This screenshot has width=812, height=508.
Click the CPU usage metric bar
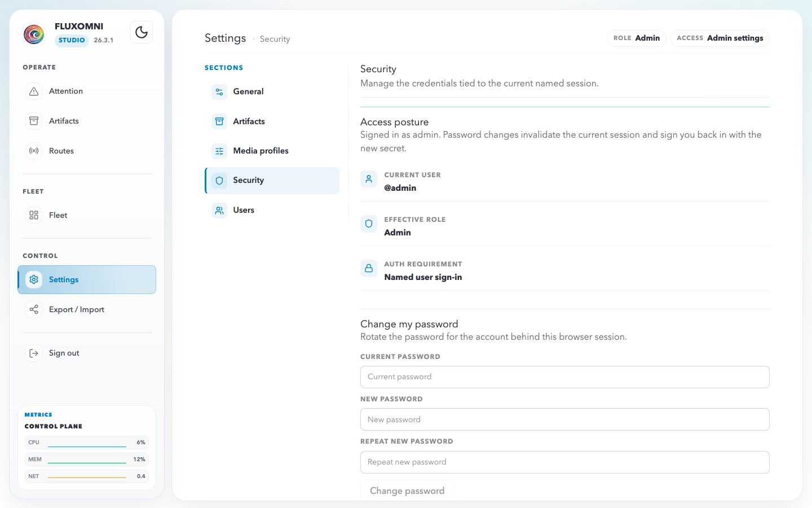click(x=87, y=443)
